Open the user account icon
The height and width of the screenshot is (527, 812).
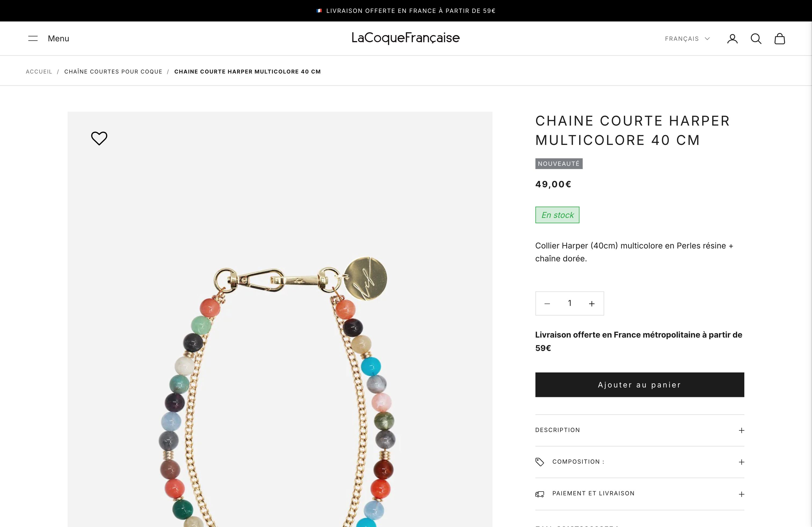(732, 39)
